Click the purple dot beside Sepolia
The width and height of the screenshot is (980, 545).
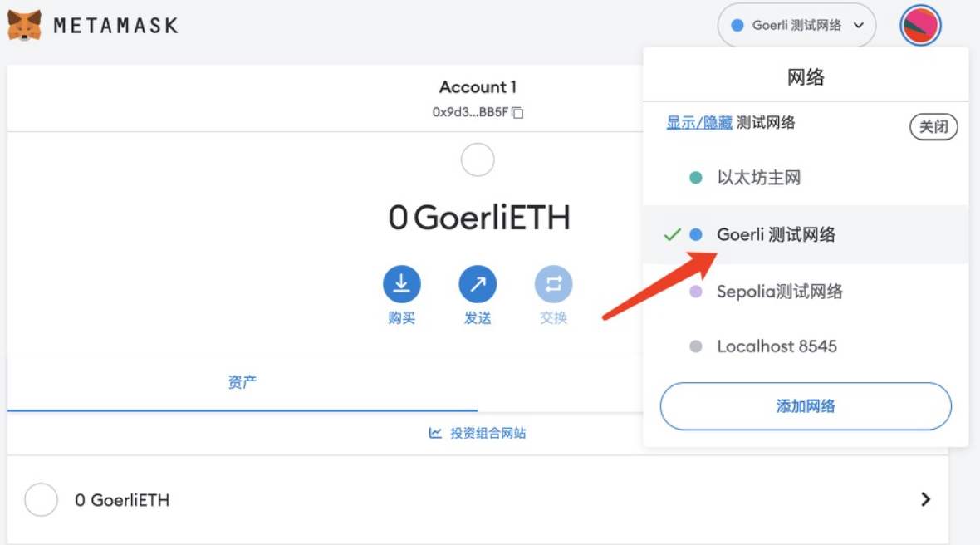[x=696, y=292]
